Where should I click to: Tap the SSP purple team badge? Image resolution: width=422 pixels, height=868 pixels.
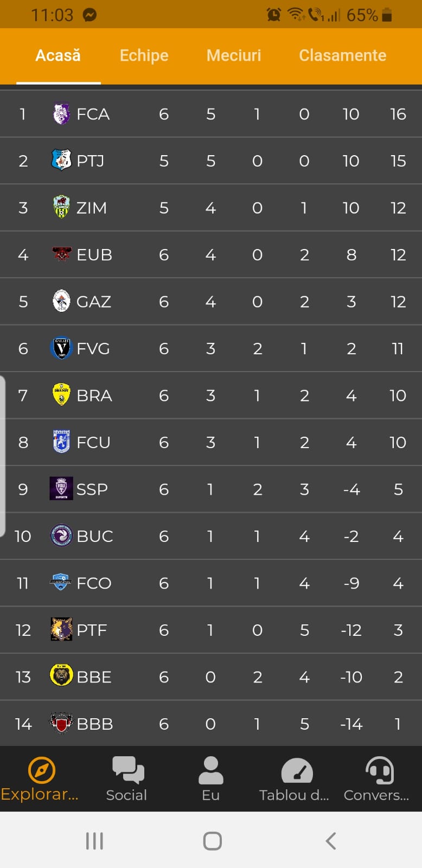61,489
